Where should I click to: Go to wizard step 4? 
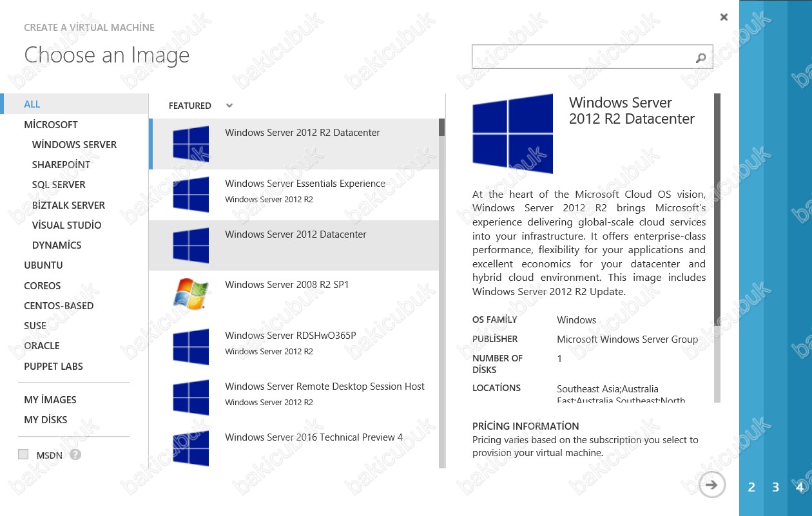click(x=800, y=487)
